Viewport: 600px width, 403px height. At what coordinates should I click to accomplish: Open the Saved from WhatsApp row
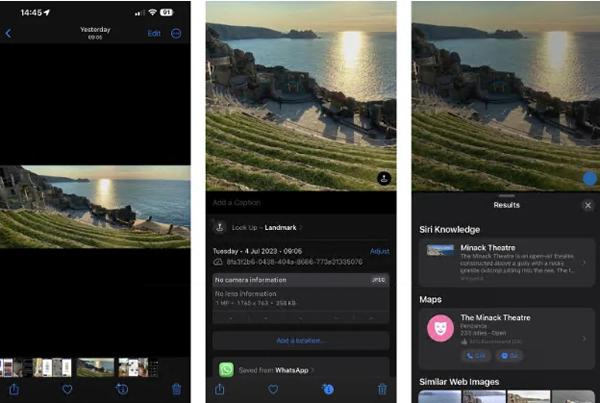point(300,369)
